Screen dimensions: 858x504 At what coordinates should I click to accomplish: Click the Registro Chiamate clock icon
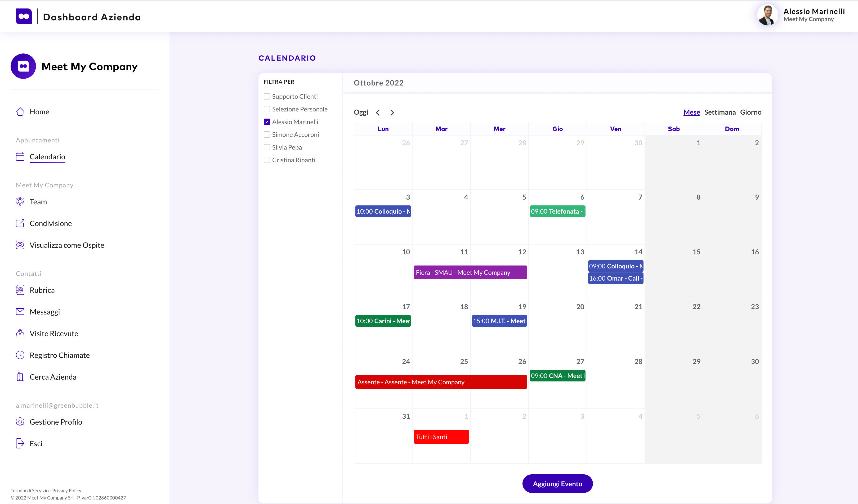pos(20,355)
